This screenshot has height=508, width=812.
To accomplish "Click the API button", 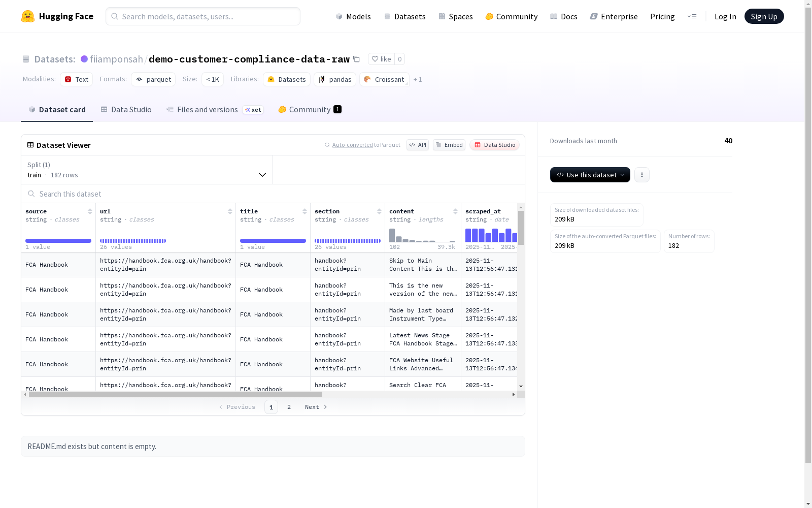I will (x=418, y=145).
